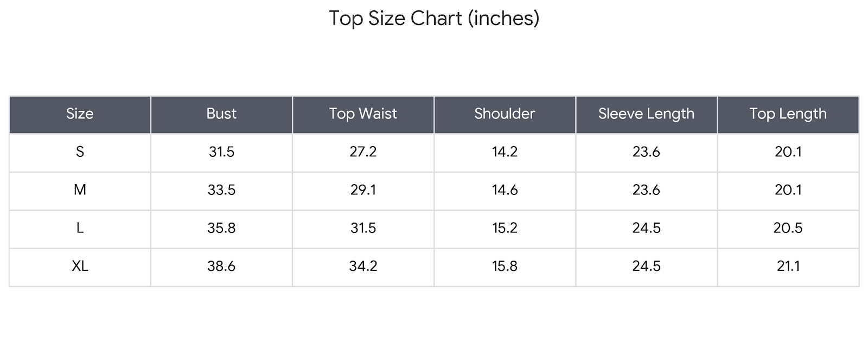Click the 34.2 top waist cell

tap(363, 266)
